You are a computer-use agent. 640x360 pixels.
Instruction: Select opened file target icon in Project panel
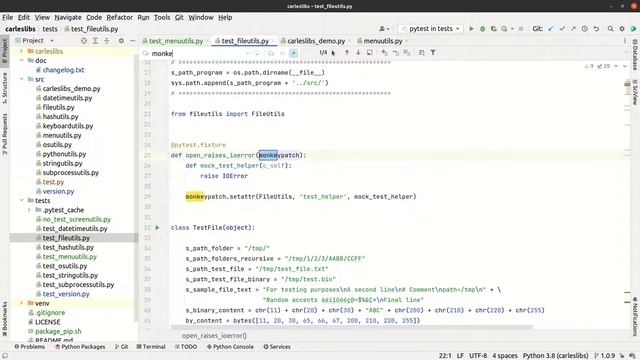pyautogui.click(x=84, y=40)
